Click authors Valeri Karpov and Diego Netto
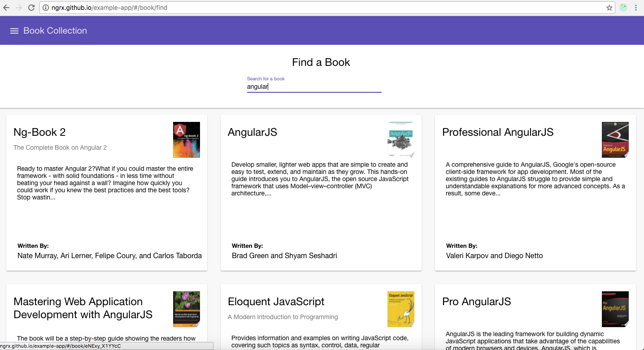The width and height of the screenshot is (644, 350). [x=495, y=256]
